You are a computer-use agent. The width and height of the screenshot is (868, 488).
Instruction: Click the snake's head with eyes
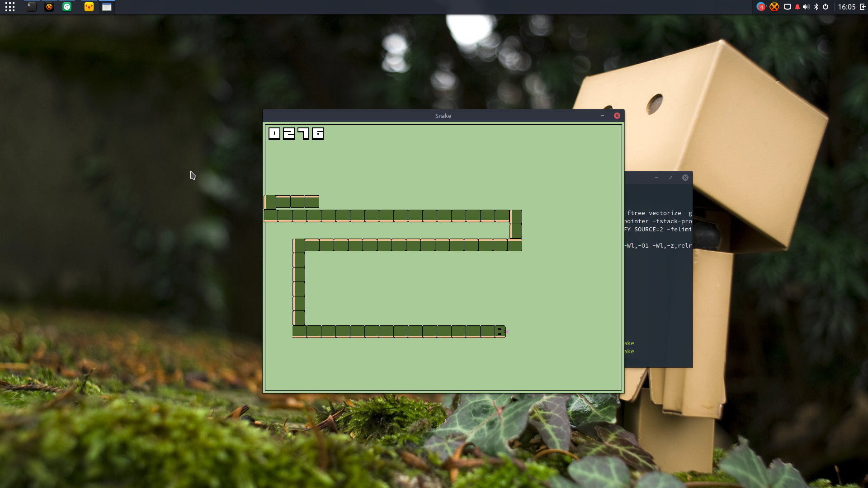(500, 332)
